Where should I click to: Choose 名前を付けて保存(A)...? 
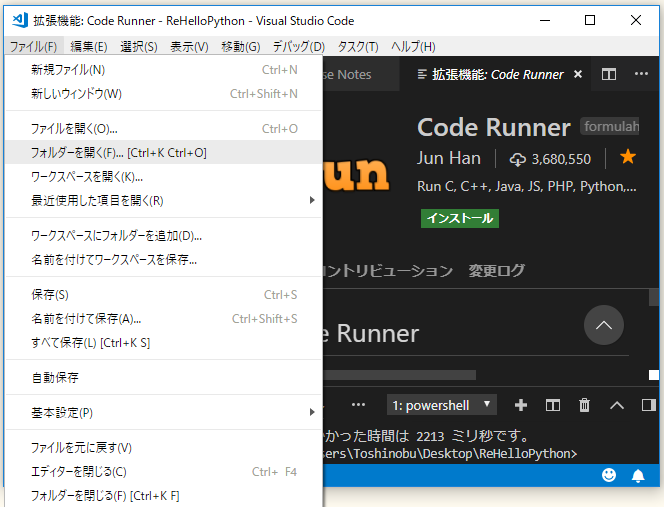(163, 319)
